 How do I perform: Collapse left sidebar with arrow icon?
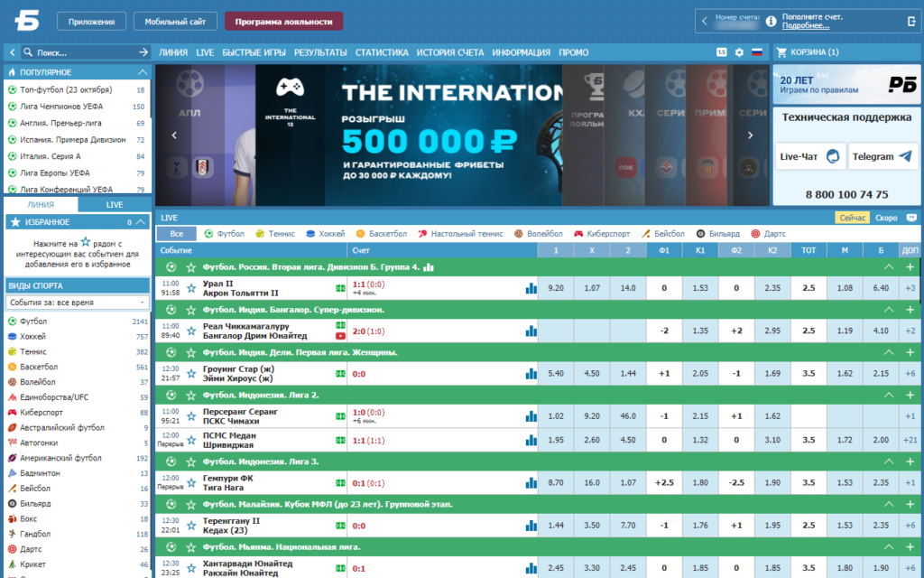pos(13,52)
